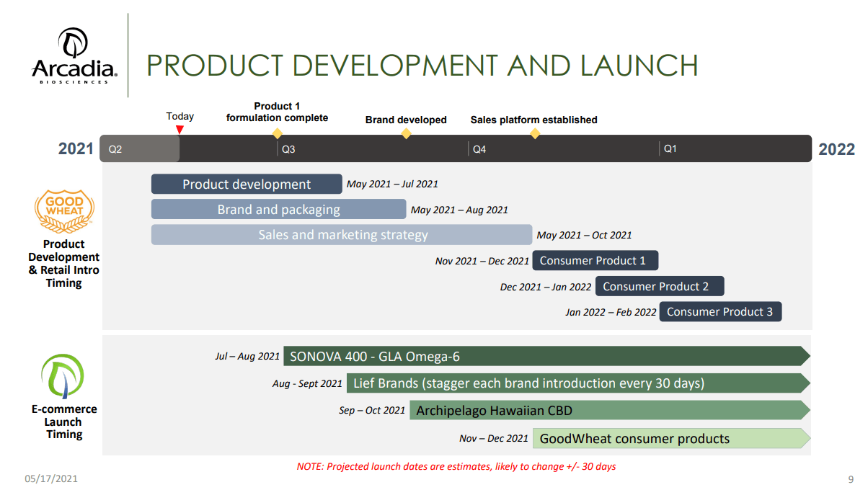Click the 'Jan 2022 – Feb 2022' date text
Screen dimensions: 868x490
click(x=611, y=313)
